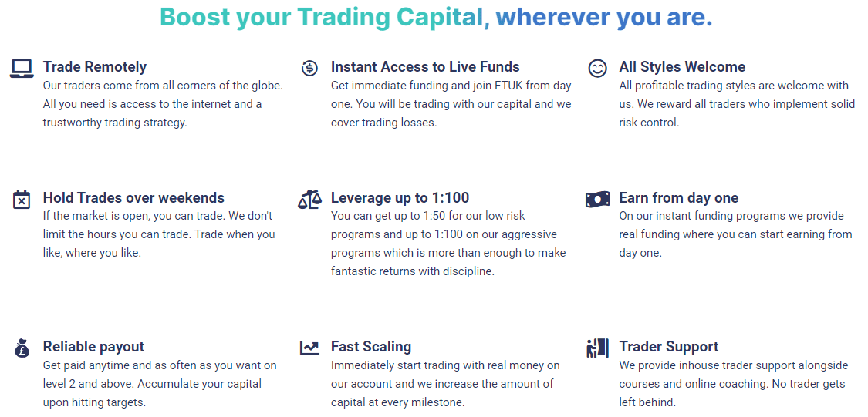Screen dimensions: 868x417
Task: Click the money bag icon for Reliable payout
Action: point(21,348)
